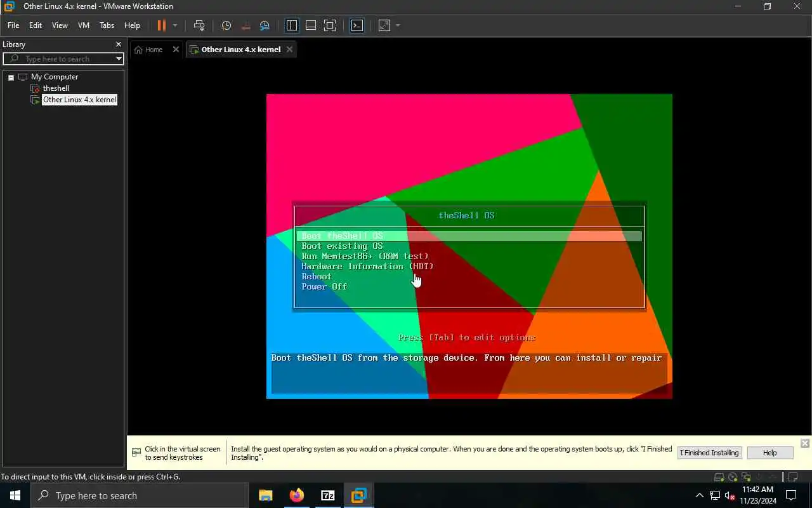Close the Library panel

click(118, 44)
